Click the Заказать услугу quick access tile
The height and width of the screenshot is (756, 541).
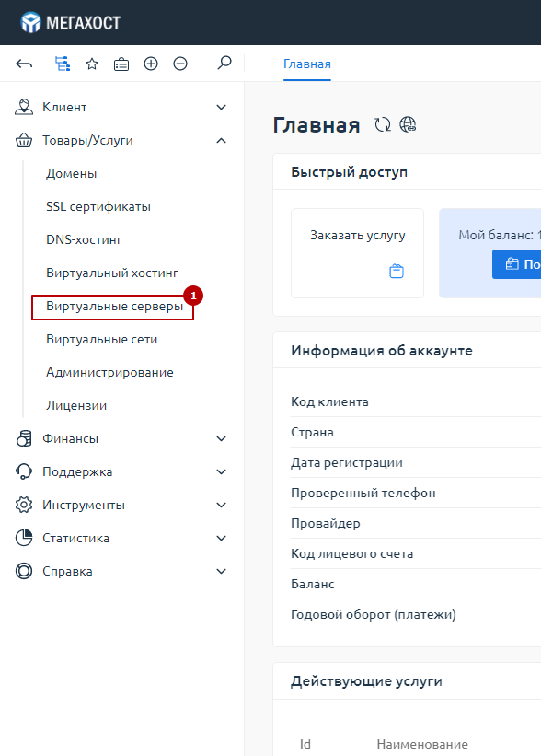point(358,253)
